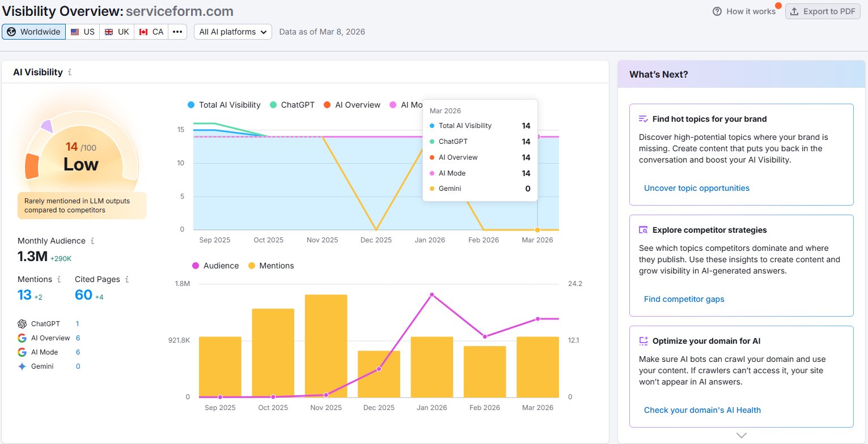Click the Sep 2025 mentions bar

coord(220,367)
